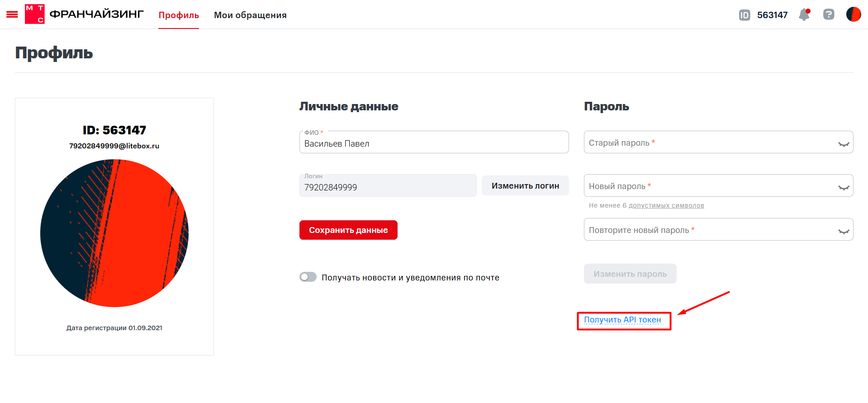Open the help question mark icon

829,14
